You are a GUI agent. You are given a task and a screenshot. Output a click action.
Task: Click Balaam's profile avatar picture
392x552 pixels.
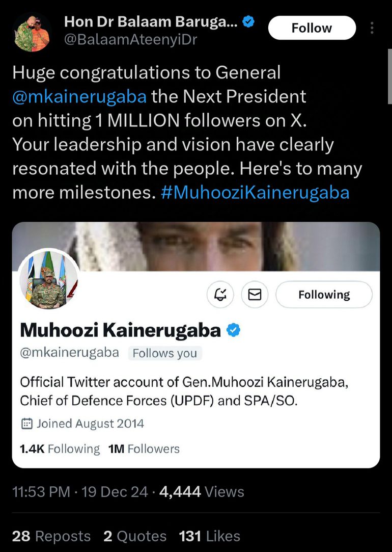pyautogui.click(x=33, y=32)
